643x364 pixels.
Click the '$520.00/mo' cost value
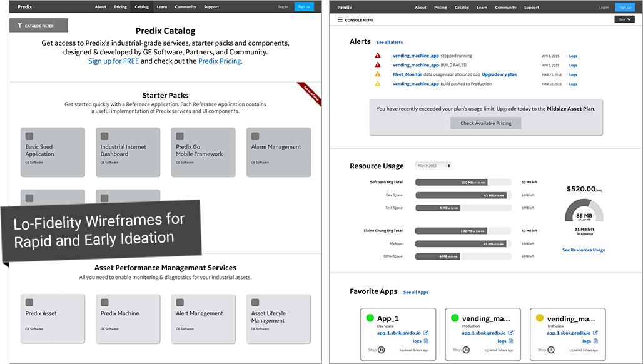[584, 189]
